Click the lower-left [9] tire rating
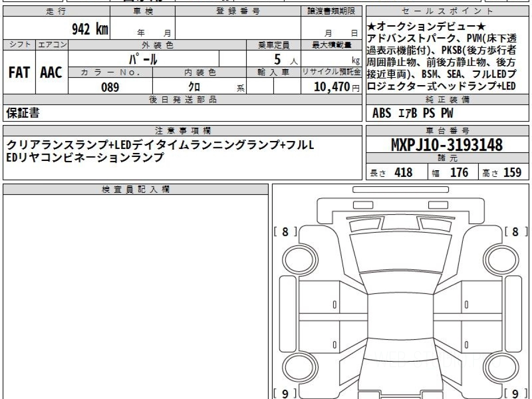The image size is (532, 399). tap(285, 393)
